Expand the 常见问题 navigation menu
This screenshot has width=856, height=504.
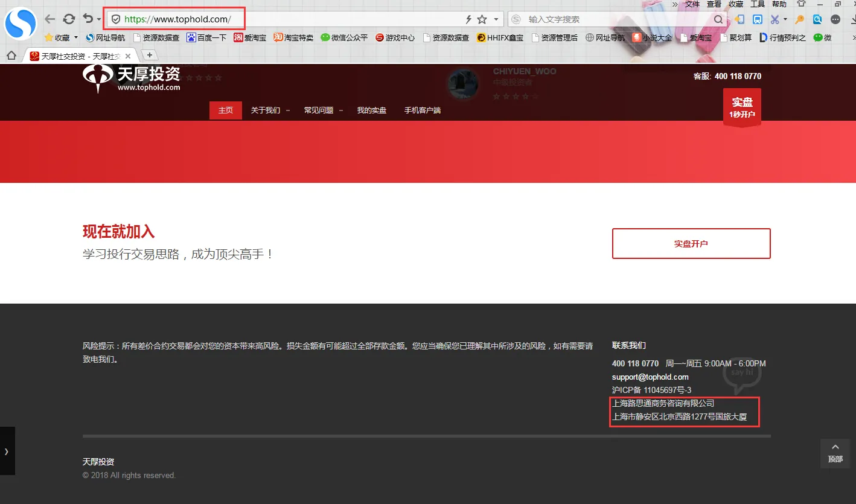(323, 110)
